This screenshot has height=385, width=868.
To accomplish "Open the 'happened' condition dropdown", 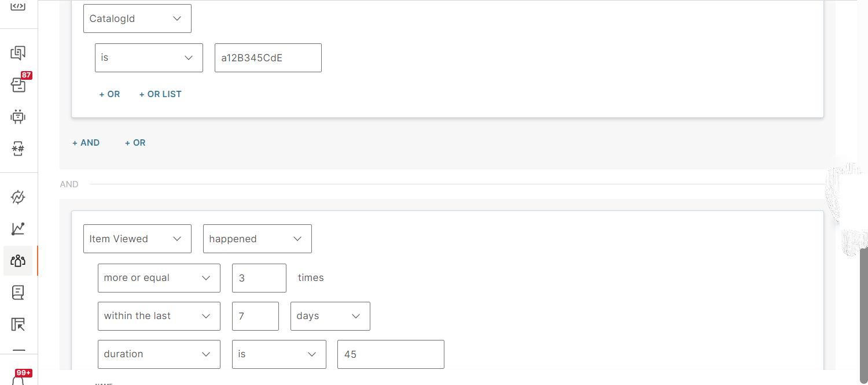I will click(257, 239).
